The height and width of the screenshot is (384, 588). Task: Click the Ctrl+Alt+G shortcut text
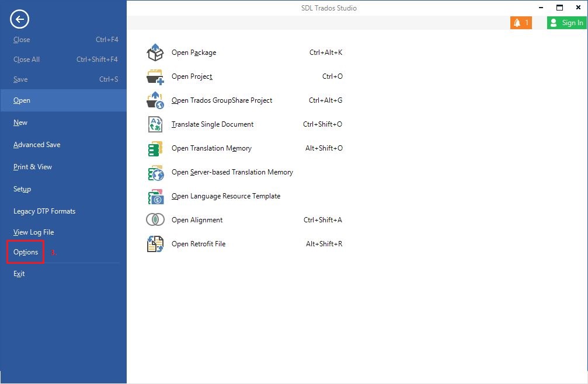325,100
